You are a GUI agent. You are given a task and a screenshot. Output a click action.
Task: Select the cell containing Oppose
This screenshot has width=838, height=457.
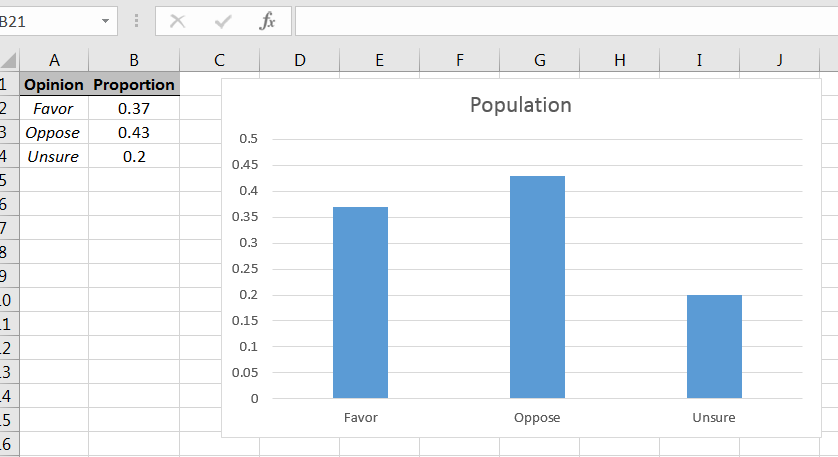click(x=54, y=132)
